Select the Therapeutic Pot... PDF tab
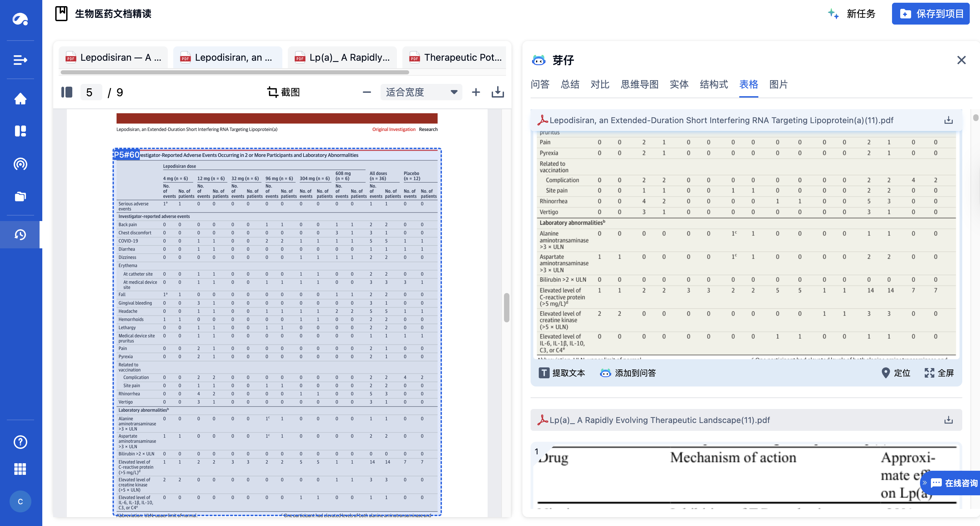980x526 pixels. coord(455,57)
